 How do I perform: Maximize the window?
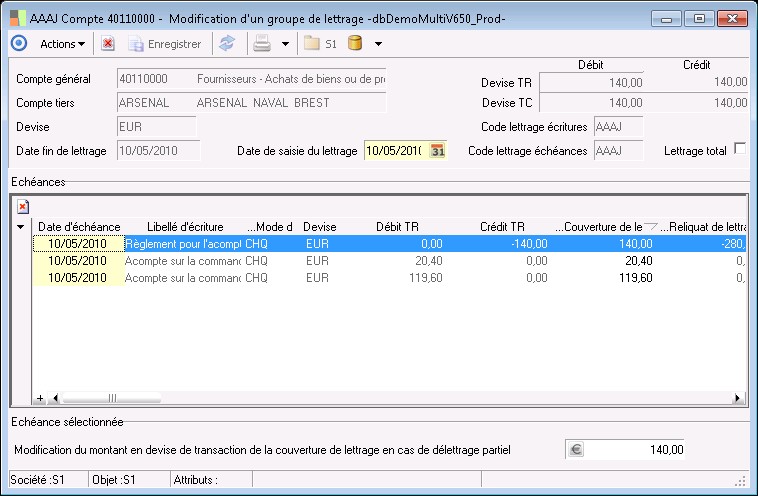[699, 19]
